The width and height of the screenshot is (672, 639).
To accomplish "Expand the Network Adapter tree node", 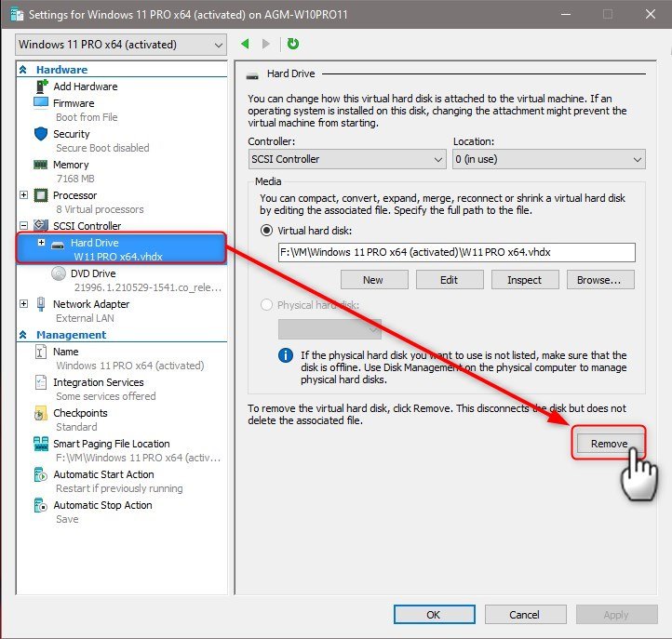I will 23,303.
